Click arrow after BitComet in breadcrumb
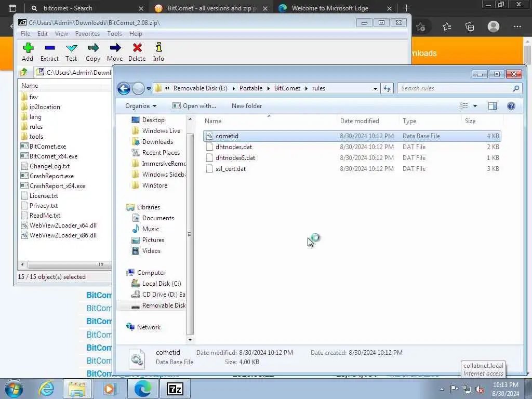 [307, 88]
